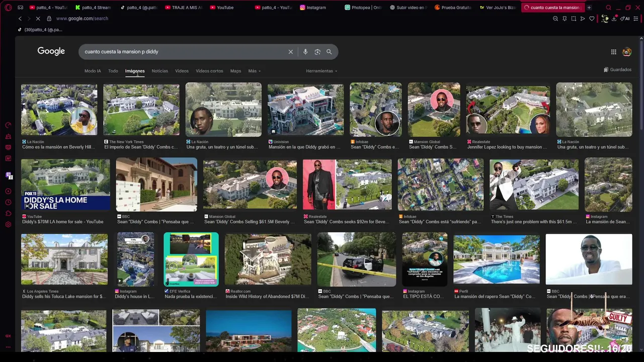
Task: Open the sidebar player icon
Action: [x=8, y=191]
